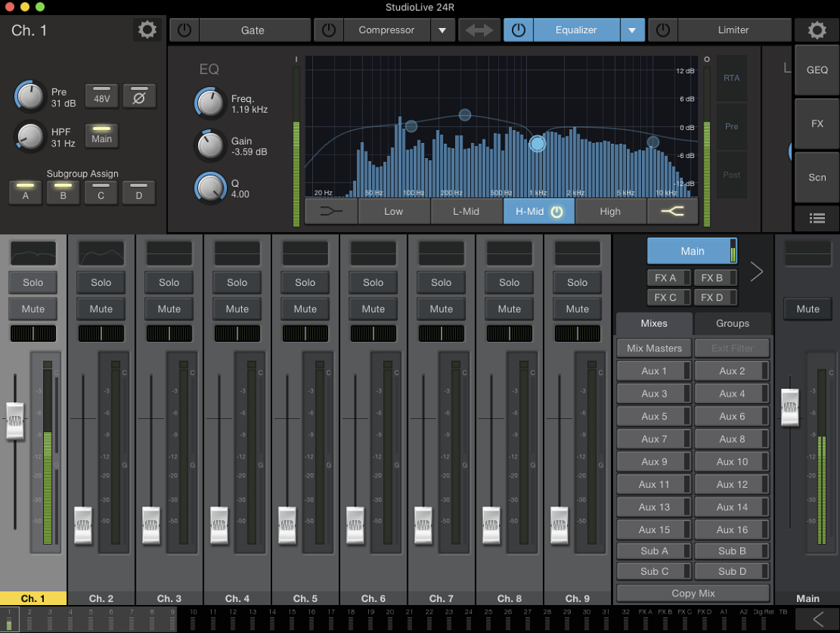Image resolution: width=840 pixels, height=633 pixels.
Task: Open the list menu icon below Scn
Action: pyautogui.click(x=817, y=218)
